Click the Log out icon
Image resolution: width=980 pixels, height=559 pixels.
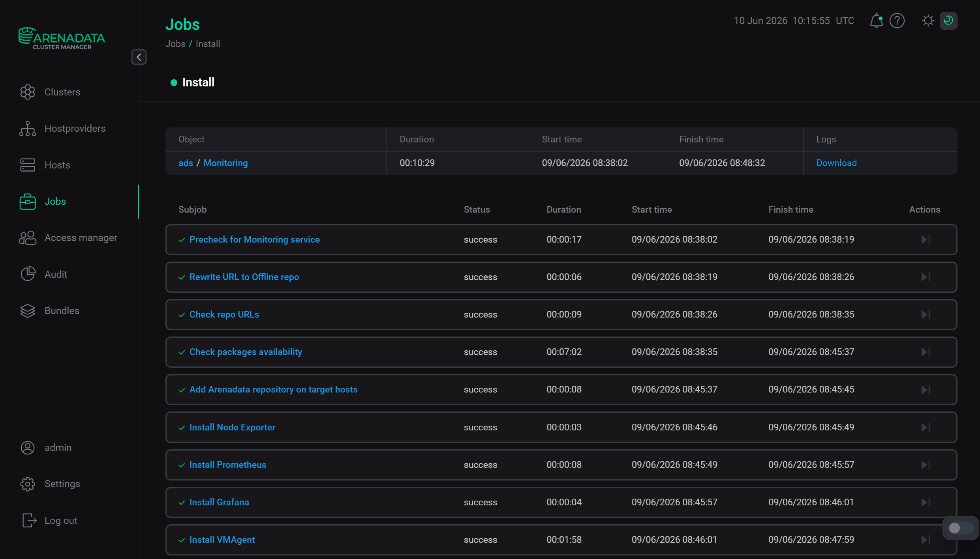(29, 520)
